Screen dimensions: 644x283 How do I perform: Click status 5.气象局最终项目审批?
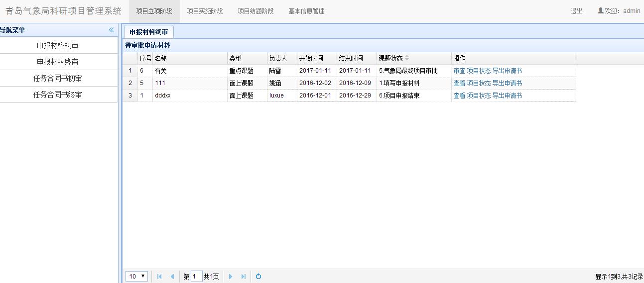pos(414,71)
